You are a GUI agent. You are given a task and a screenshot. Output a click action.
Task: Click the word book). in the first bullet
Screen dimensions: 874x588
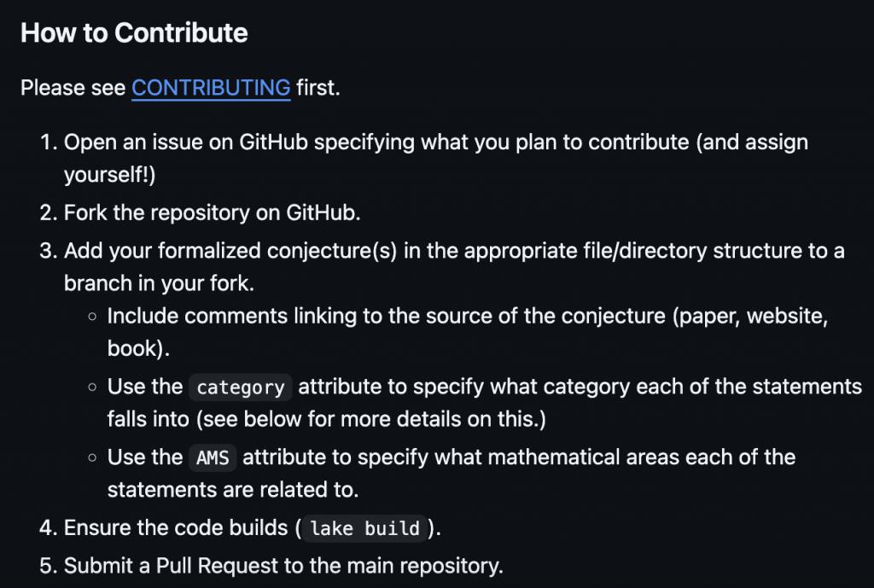138,348
